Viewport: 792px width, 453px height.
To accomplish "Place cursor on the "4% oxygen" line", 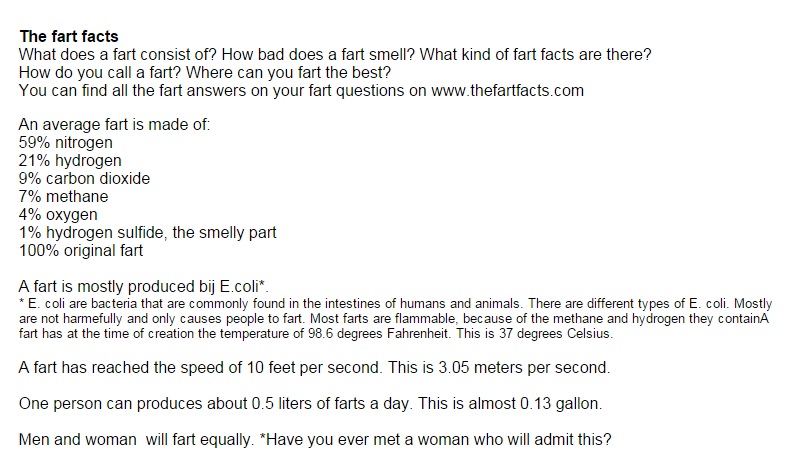I will (58, 215).
